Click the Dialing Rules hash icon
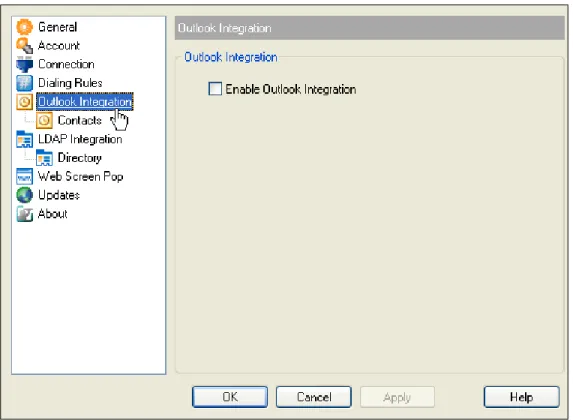This screenshot has width=573, height=420. pos(24,83)
